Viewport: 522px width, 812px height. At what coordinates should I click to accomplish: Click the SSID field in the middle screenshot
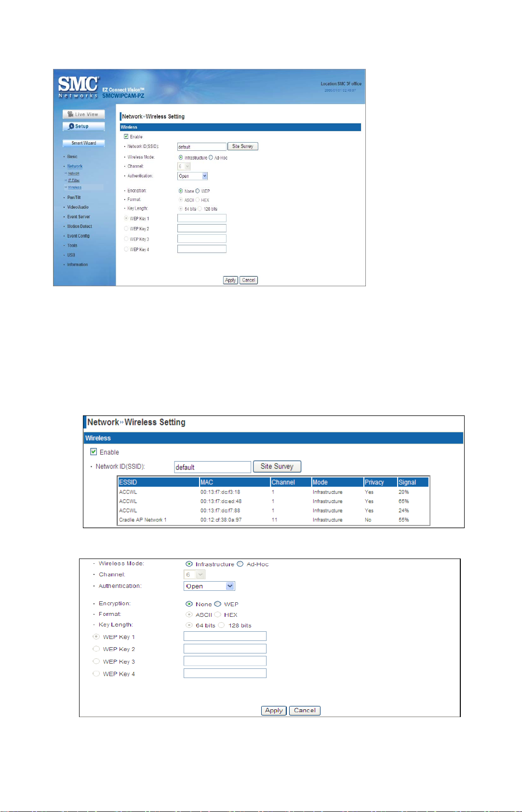(x=213, y=467)
